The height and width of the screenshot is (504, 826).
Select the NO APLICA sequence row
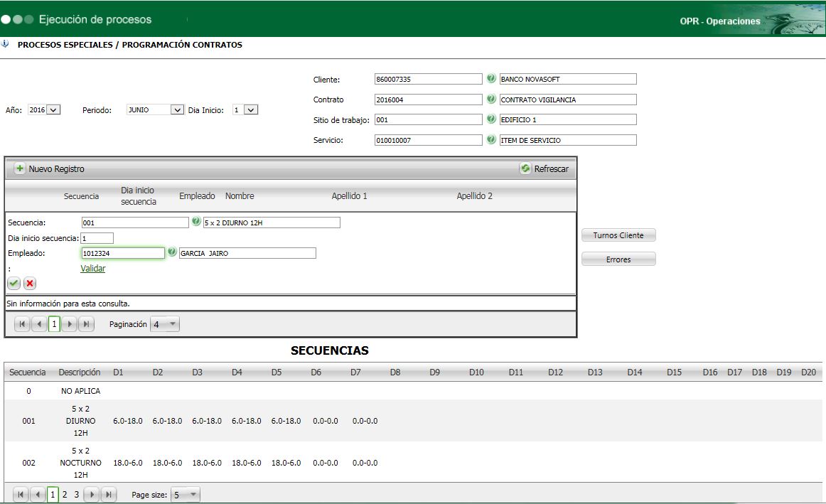pos(413,391)
